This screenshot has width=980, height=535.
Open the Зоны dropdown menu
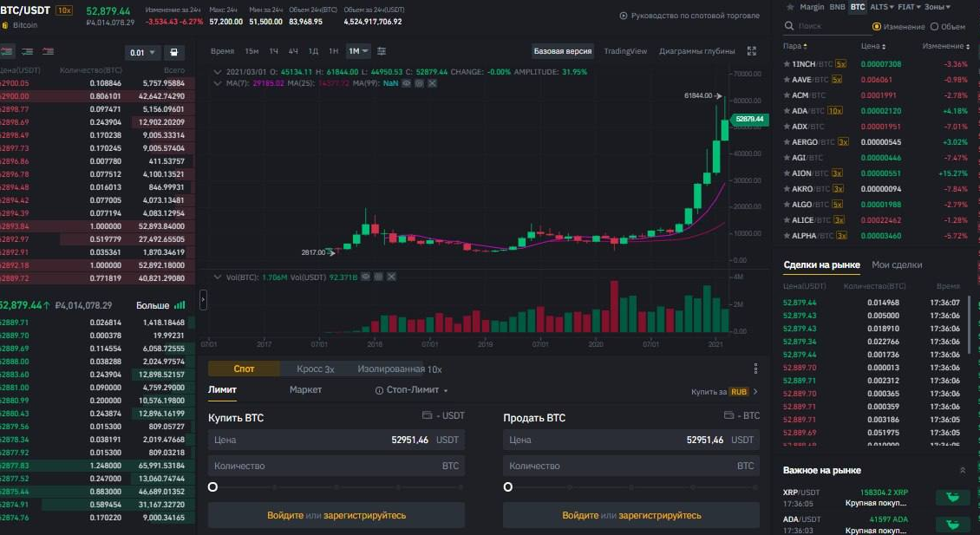click(x=936, y=7)
